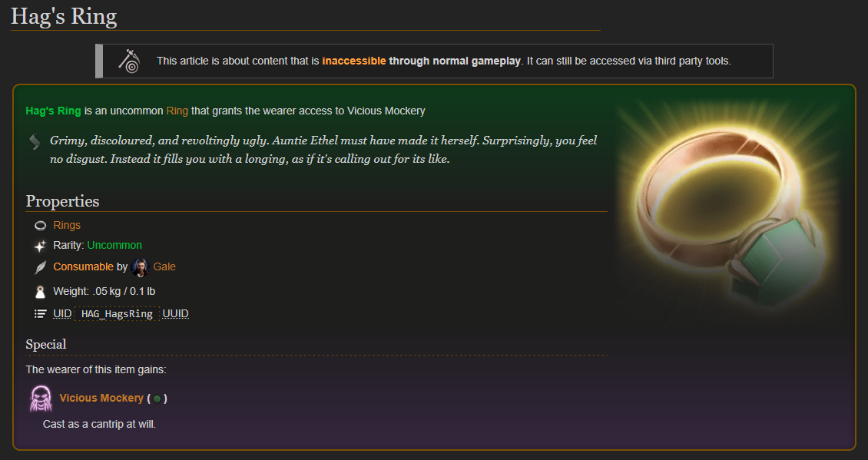868x460 pixels.
Task: Click the weight icon beside Weight
Action: [x=41, y=292]
